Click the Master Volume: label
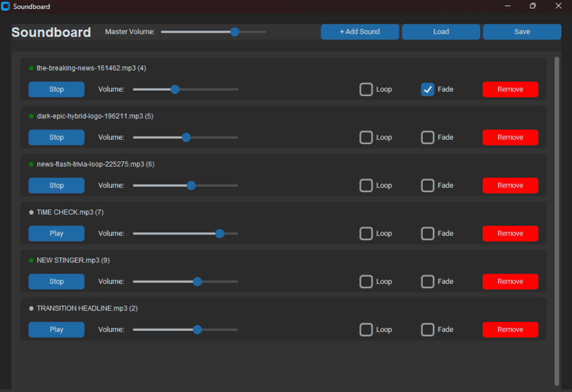Viewport: 572px width, 392px height. pos(130,32)
